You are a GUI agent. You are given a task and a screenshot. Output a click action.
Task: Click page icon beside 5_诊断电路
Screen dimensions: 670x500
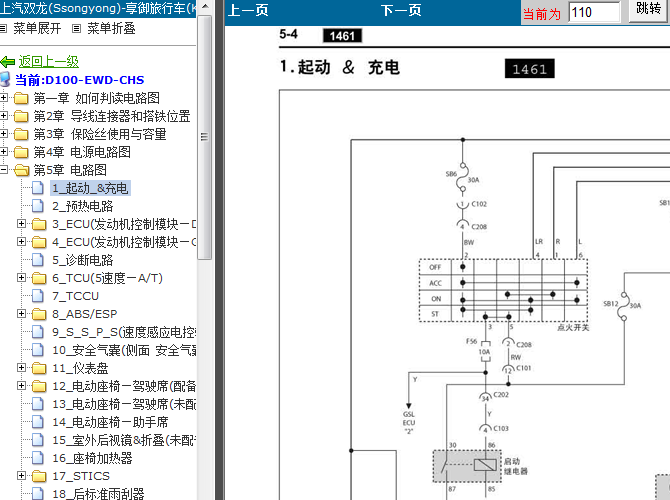(x=38, y=260)
